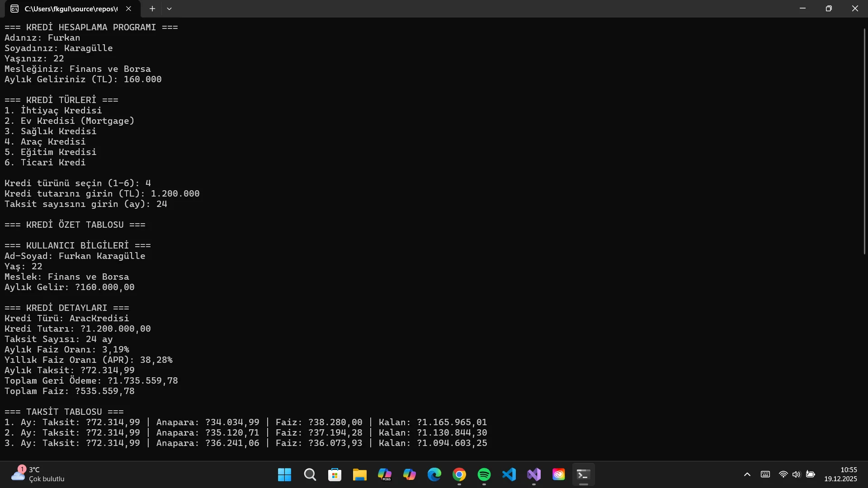Select the C:\Users\fkgul\source terminal tab

pyautogui.click(x=70, y=9)
